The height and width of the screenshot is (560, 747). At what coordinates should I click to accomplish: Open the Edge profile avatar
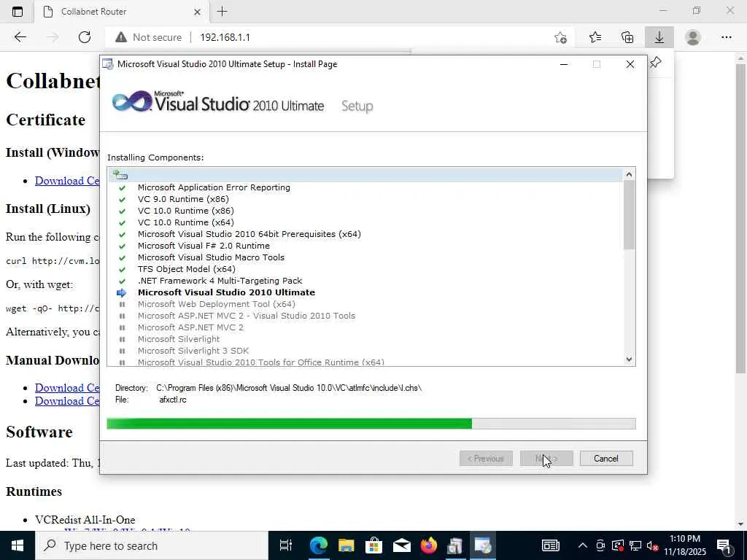click(693, 37)
